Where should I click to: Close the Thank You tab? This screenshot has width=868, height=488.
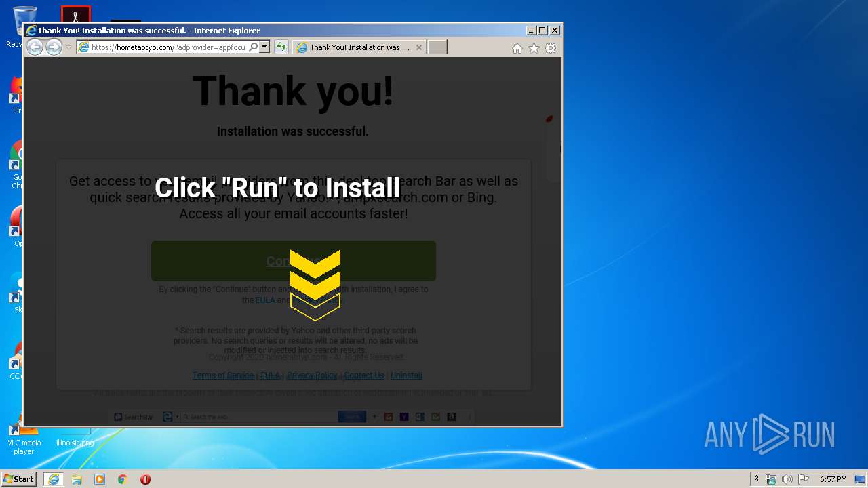[x=419, y=47]
